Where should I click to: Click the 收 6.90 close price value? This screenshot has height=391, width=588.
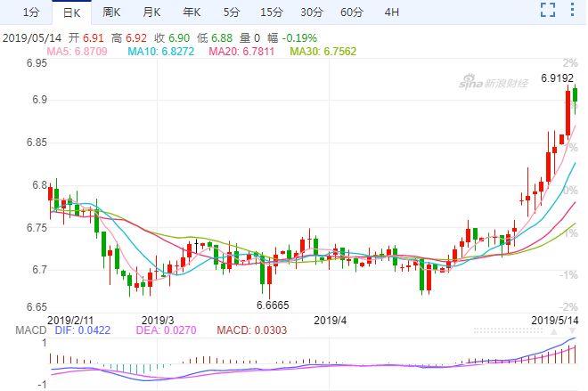tap(172, 38)
